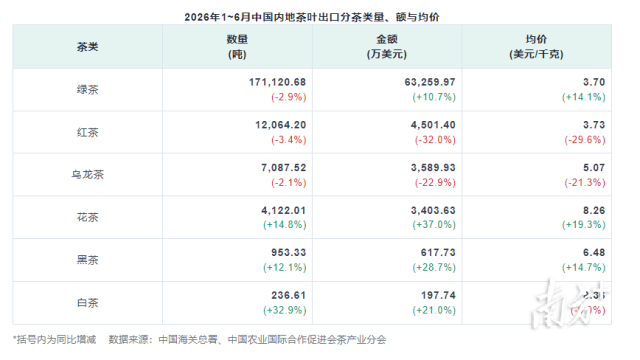This screenshot has width=640, height=360.
Task: Select the quantity value 7,087.52
Action: tap(284, 168)
